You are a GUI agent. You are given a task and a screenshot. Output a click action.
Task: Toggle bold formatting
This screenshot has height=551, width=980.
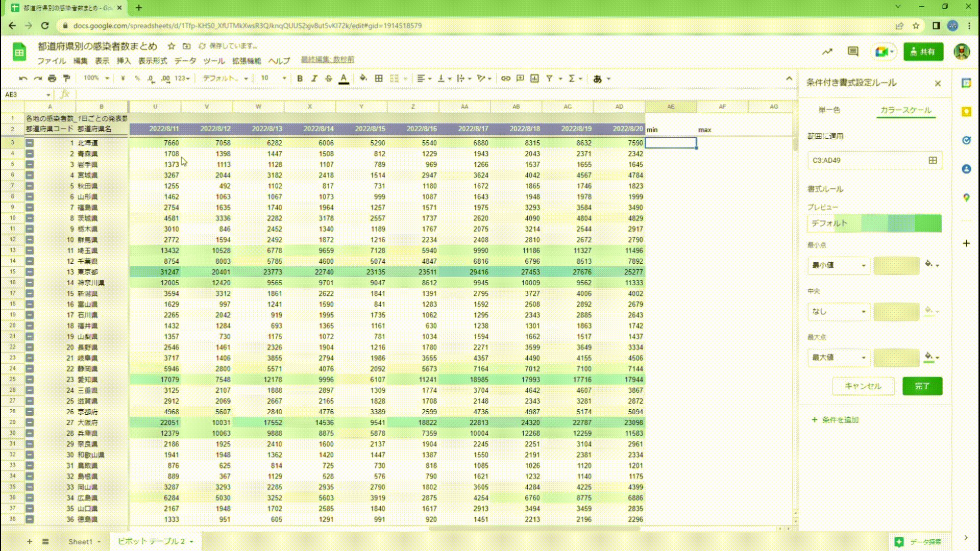(300, 79)
